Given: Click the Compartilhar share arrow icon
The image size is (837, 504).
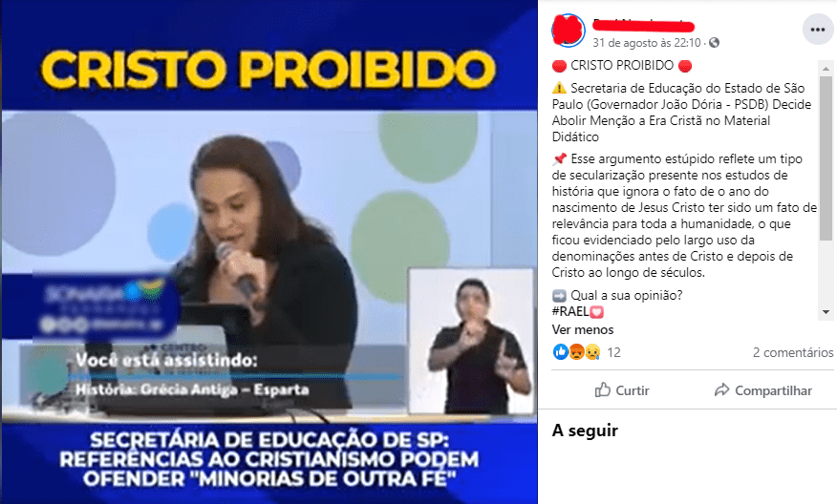Looking at the screenshot, I should pyautogui.click(x=721, y=389).
